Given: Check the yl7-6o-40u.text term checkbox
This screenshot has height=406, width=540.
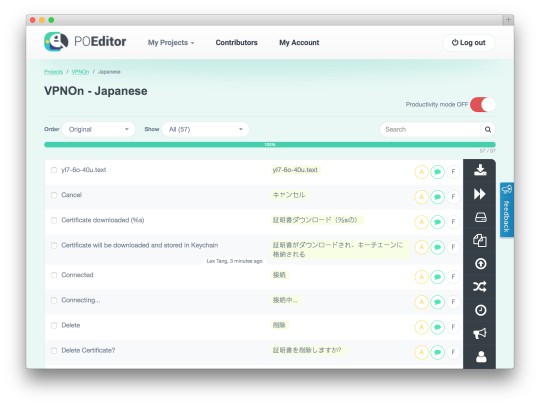Looking at the screenshot, I should pyautogui.click(x=54, y=170).
